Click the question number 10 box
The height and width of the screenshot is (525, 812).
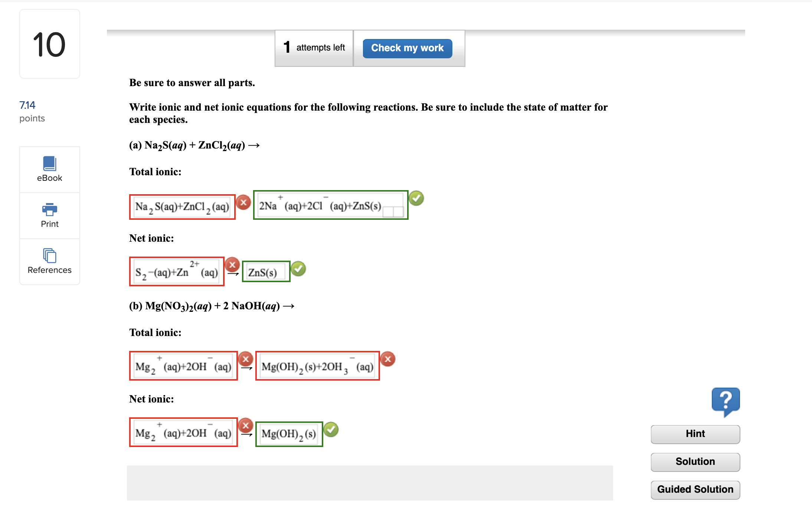coord(49,43)
